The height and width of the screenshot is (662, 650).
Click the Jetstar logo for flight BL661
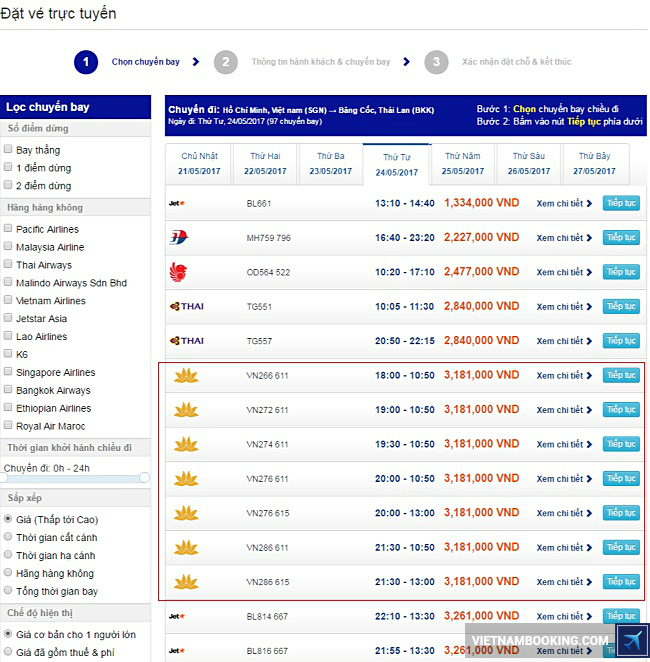[x=176, y=203]
